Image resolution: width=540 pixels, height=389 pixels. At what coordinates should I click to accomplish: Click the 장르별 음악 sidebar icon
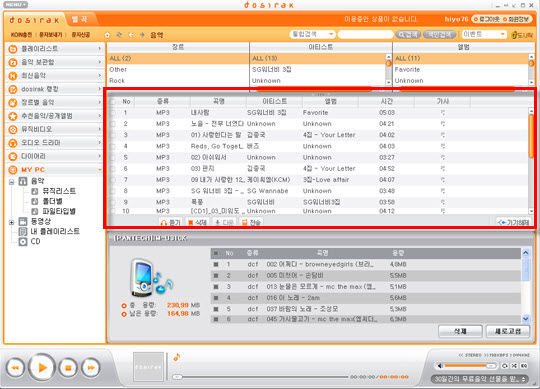click(x=13, y=103)
